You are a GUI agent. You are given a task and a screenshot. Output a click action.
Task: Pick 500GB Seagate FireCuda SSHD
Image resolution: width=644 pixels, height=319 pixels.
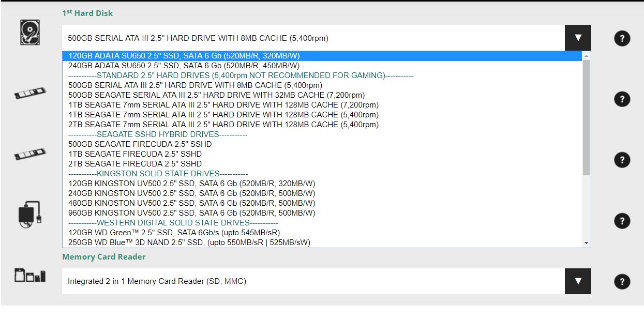click(322, 144)
